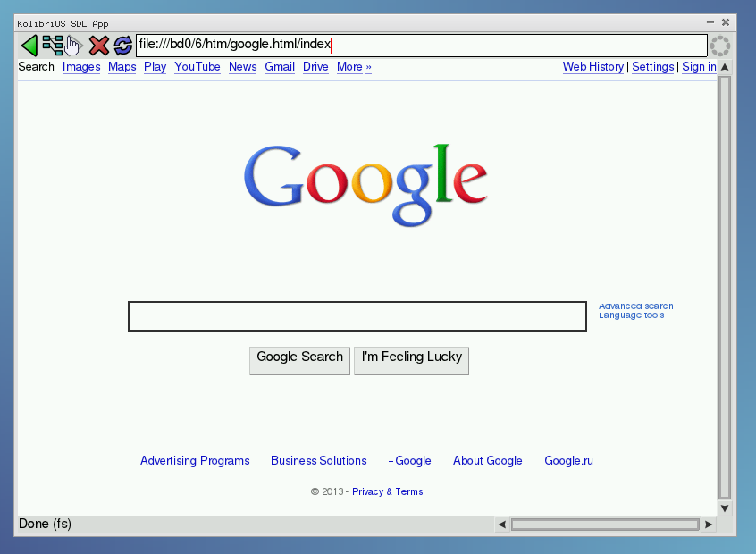Open the Settings link
The width and height of the screenshot is (756, 554).
(652, 67)
